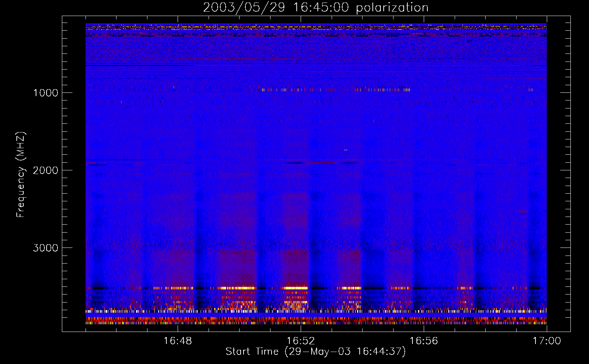Click the '17:00' time tick label
Viewport: 589px width, 364px height.
[x=547, y=341]
